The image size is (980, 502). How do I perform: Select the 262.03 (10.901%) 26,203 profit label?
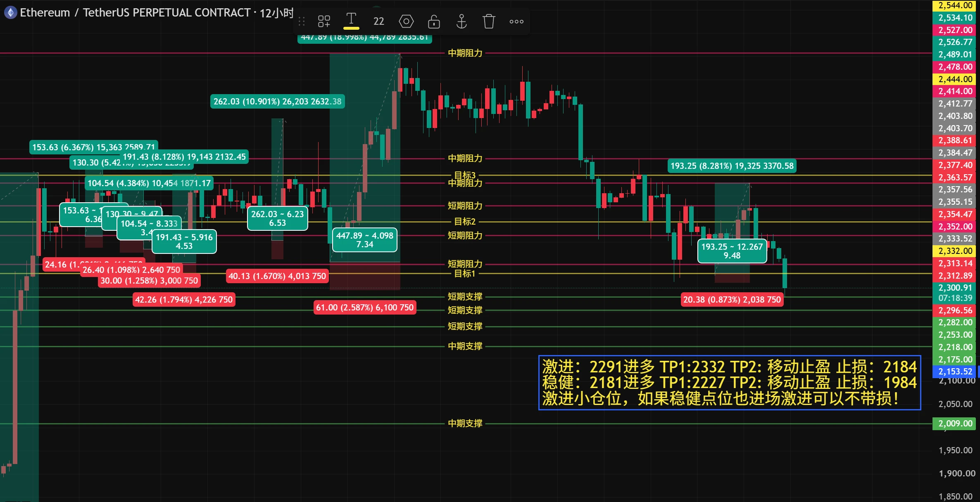[277, 102]
